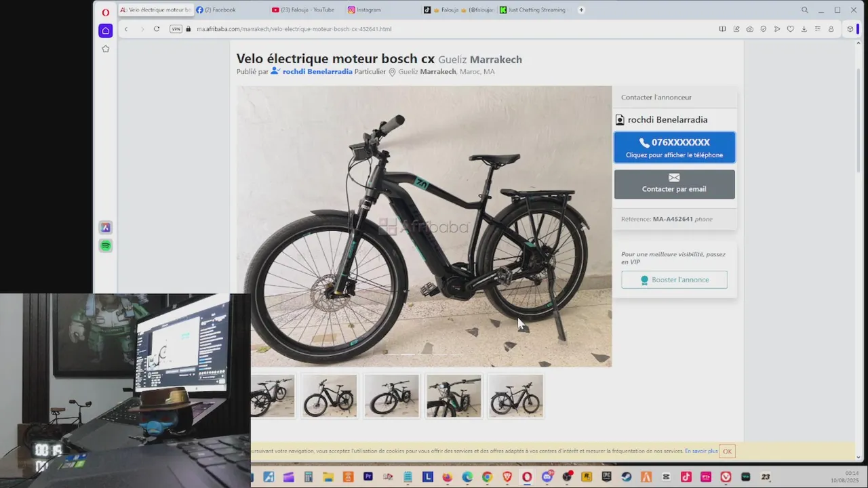
Task: Launch Aria AI from Opera sidebar
Action: 105,228
